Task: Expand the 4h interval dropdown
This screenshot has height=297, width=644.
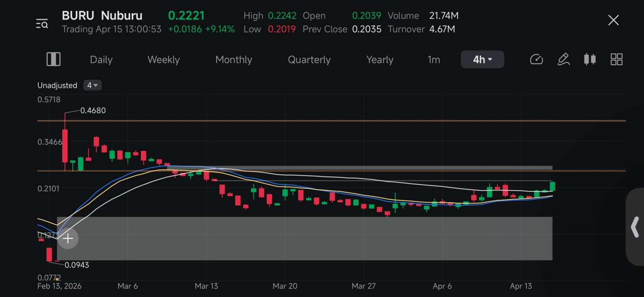Action: click(x=482, y=59)
